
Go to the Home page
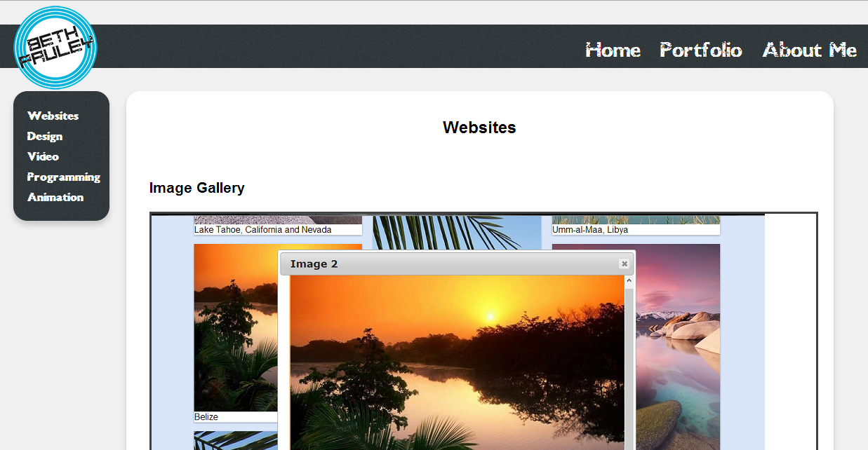click(613, 50)
